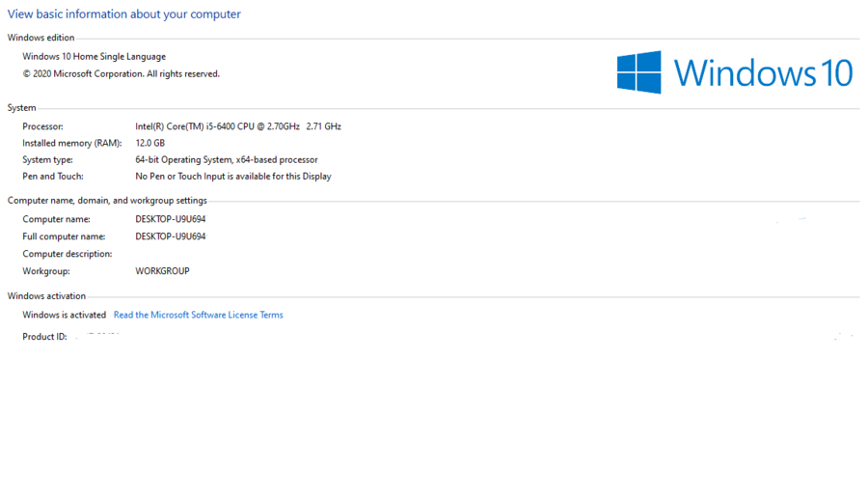The image size is (868, 498).
Task: Select the 'Windows 10 Home Single Language' text
Action: (x=95, y=57)
